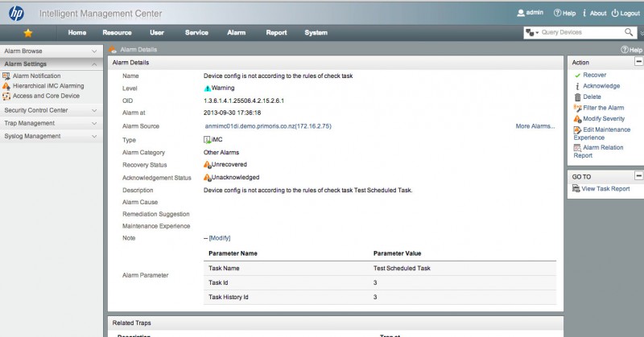Click the Modify note link
644x337 pixels.
coord(220,238)
